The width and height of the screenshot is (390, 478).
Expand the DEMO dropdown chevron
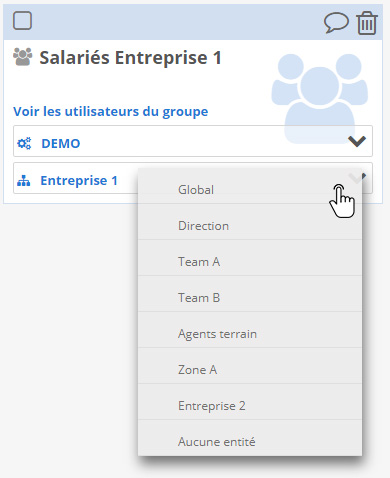point(357,141)
